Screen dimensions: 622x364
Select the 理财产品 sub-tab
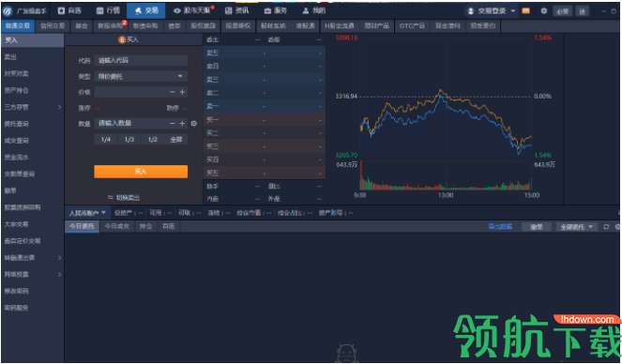point(376,26)
